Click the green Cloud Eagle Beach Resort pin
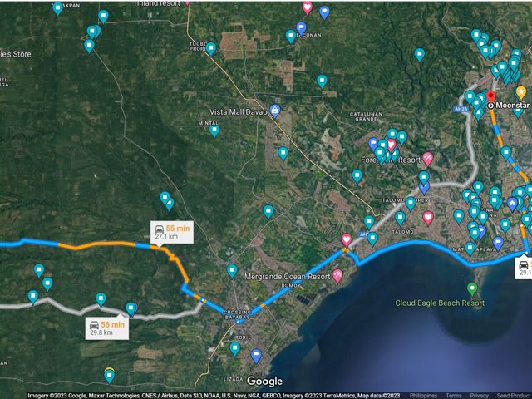The image size is (532, 399). point(472,288)
